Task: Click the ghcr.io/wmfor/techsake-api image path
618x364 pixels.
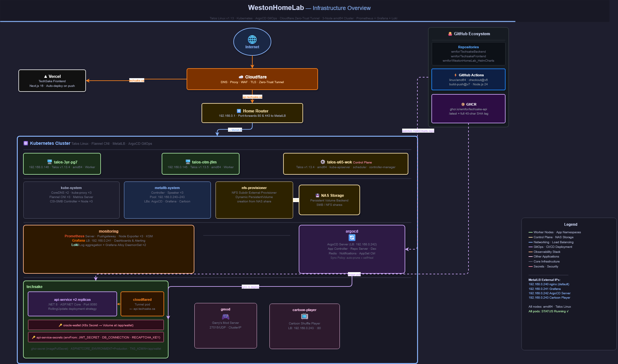Action: pos(468,109)
